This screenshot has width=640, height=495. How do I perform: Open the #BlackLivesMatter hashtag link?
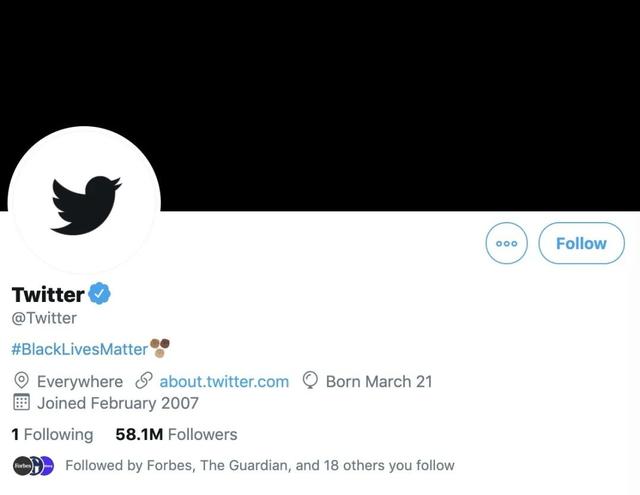79,350
